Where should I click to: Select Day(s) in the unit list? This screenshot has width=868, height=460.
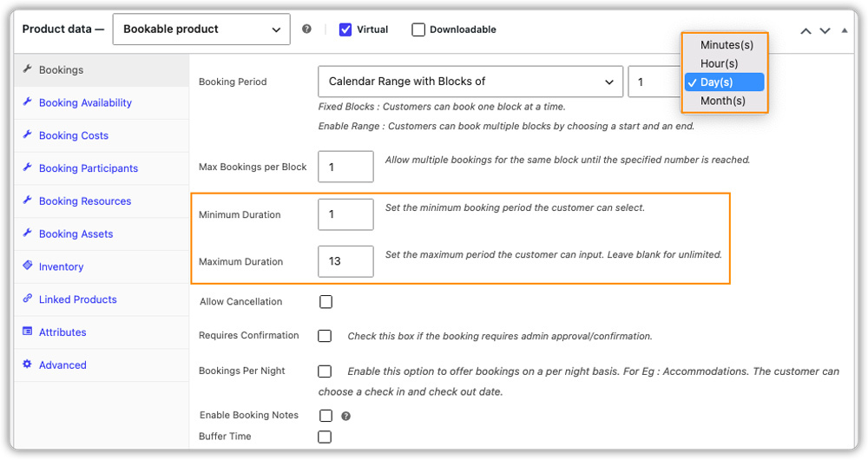tap(725, 82)
